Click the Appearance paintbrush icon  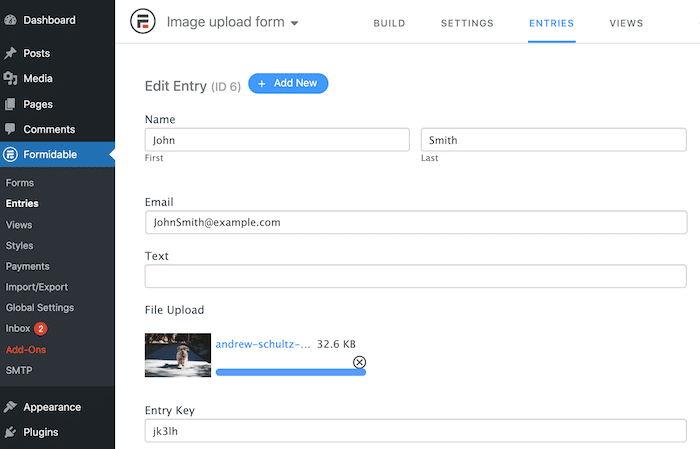pos(10,407)
